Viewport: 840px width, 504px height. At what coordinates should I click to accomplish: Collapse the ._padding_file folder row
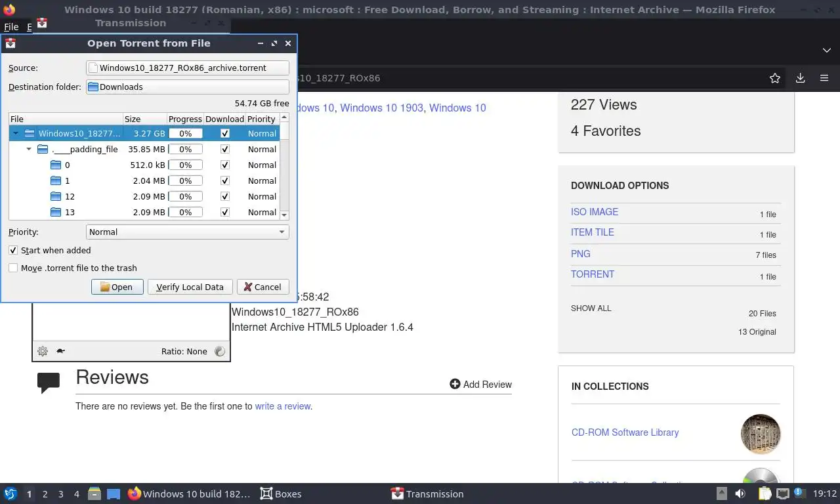click(x=29, y=149)
